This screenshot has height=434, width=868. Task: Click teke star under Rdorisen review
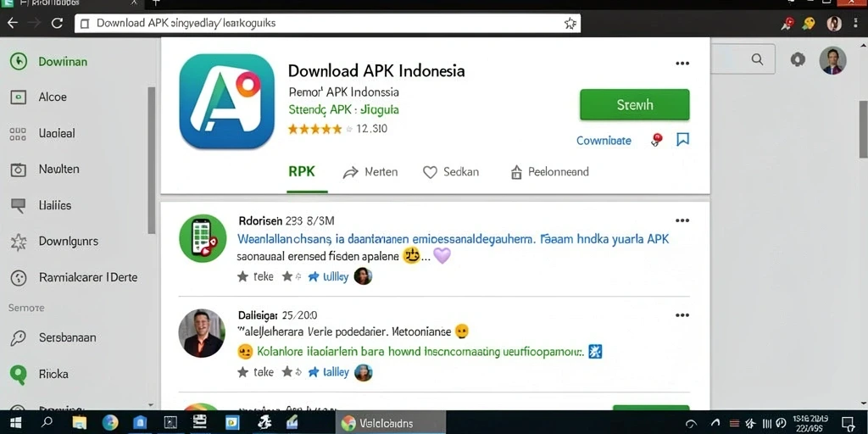[x=255, y=276]
